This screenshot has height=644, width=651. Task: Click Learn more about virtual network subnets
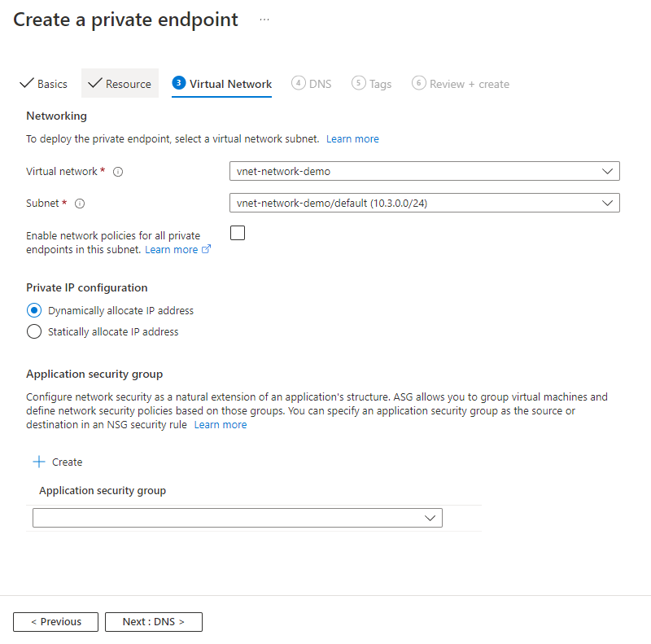(x=352, y=138)
